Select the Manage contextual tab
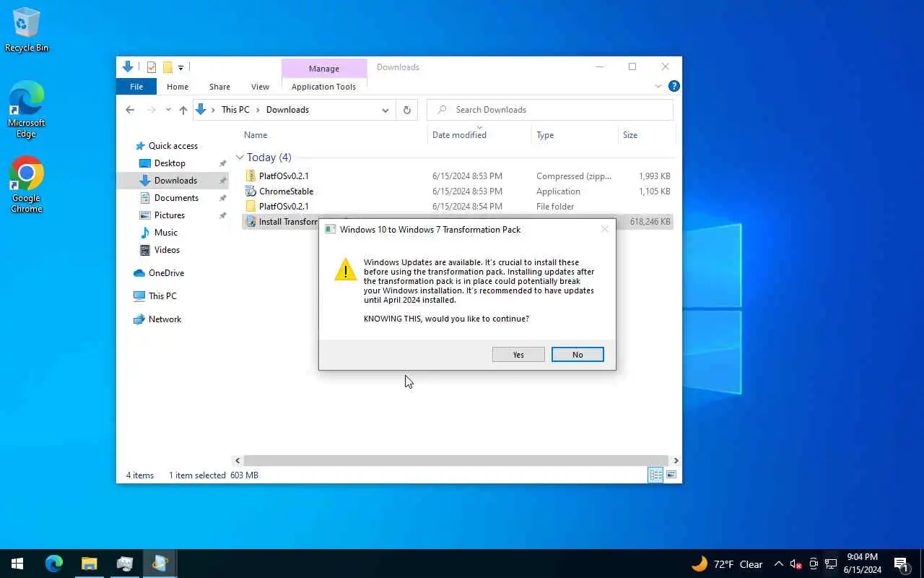The height and width of the screenshot is (578, 924). tap(323, 69)
